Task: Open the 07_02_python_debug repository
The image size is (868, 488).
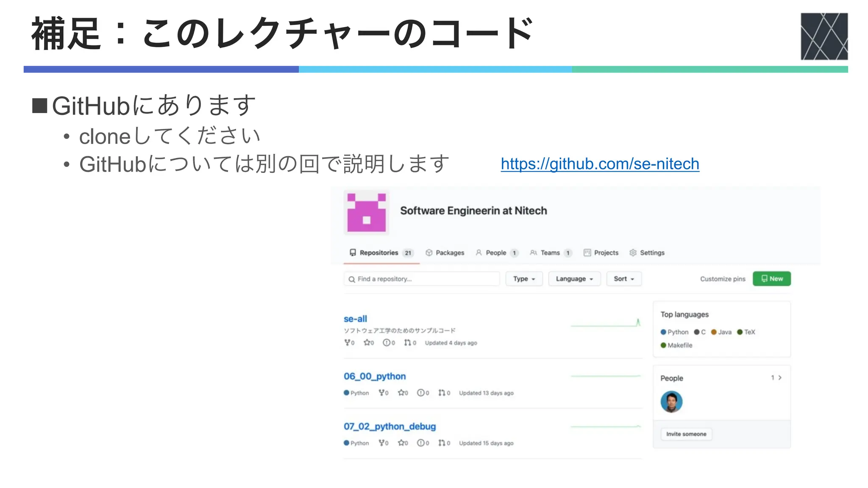Action: (389, 427)
